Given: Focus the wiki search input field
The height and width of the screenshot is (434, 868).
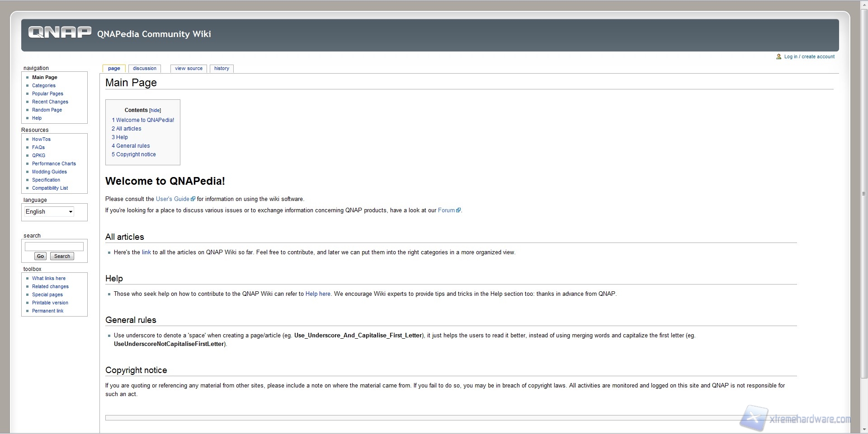Looking at the screenshot, I should (x=54, y=247).
